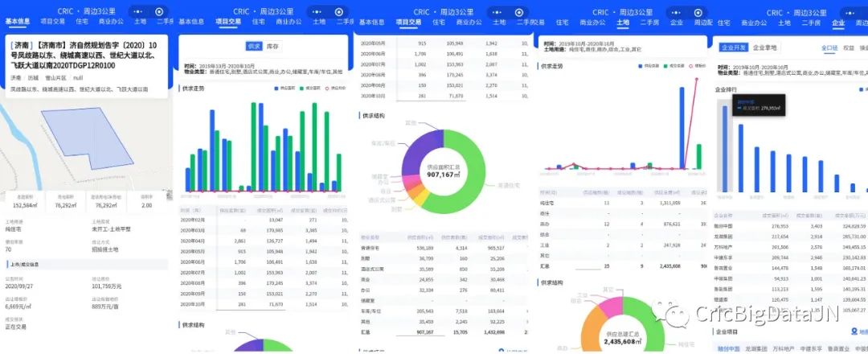Viewport: 868px width, 354px height.
Task: Tap the capsule close circle on 基本信息 screen
Action: coord(159,11)
